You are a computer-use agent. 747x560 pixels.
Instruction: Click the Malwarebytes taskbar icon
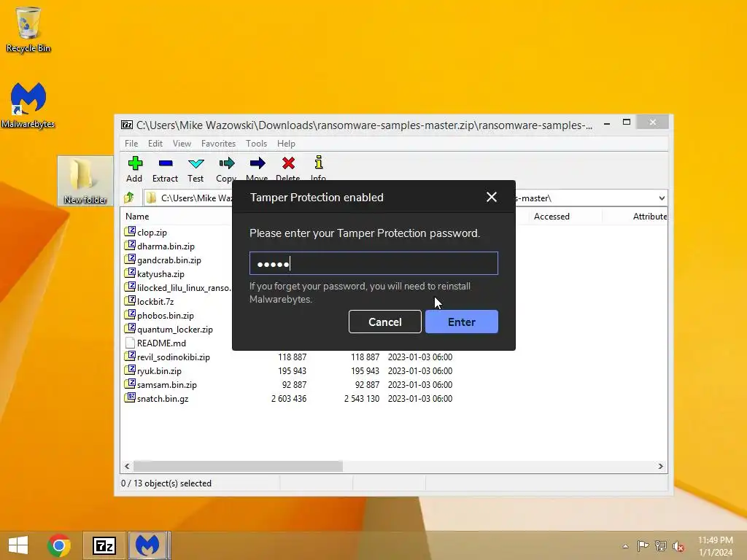point(147,545)
